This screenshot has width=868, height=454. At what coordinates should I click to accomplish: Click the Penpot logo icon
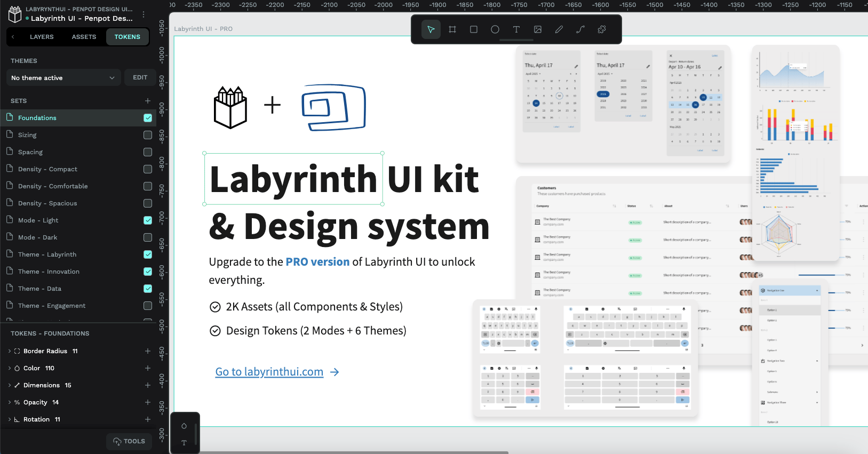[x=15, y=14]
